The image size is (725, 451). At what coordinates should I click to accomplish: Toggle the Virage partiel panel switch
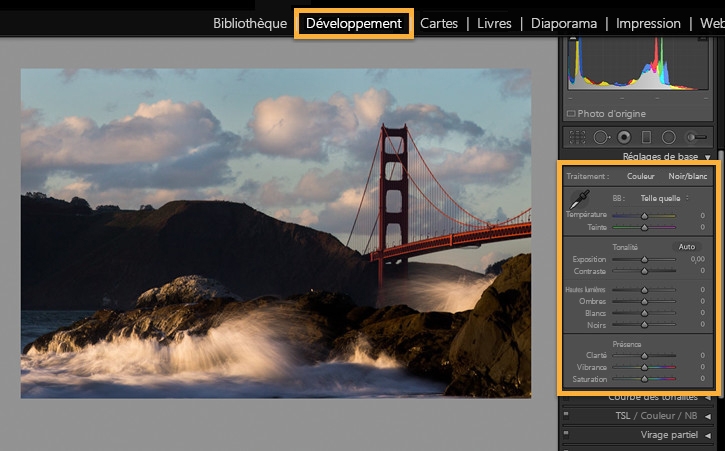[x=566, y=434]
